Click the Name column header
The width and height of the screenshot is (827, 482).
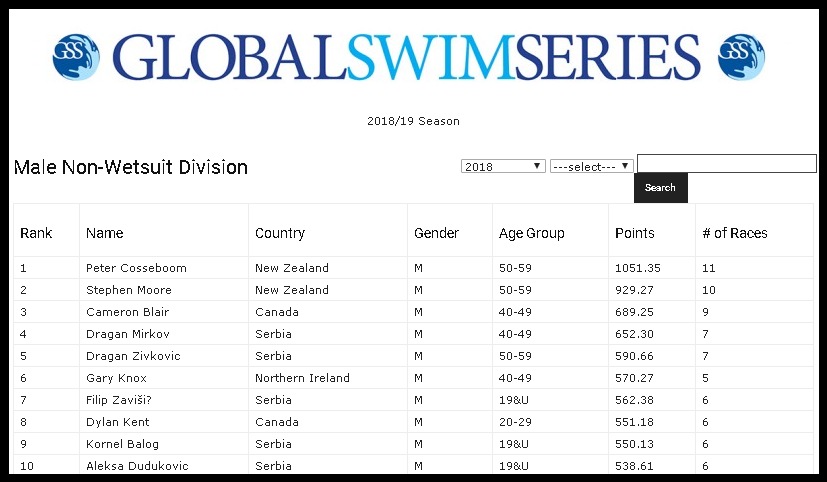[x=105, y=233]
